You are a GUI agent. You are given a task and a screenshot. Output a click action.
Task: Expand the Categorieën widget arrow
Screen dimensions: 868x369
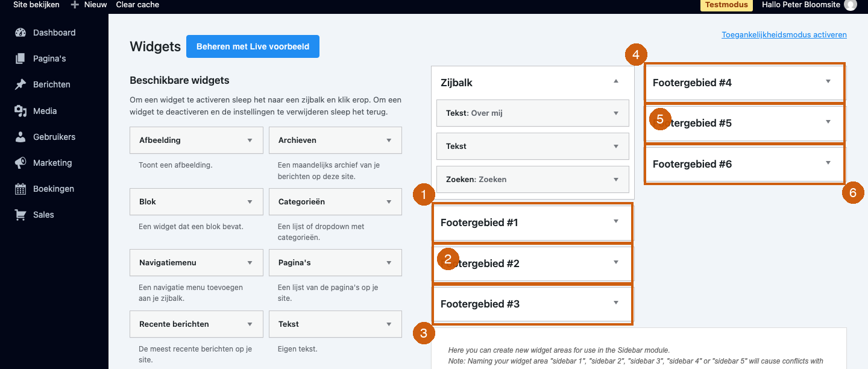389,201
